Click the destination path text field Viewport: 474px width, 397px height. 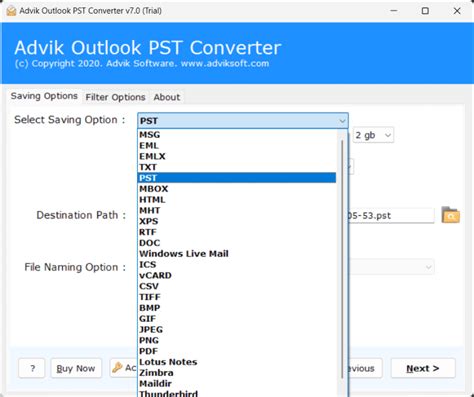391,216
